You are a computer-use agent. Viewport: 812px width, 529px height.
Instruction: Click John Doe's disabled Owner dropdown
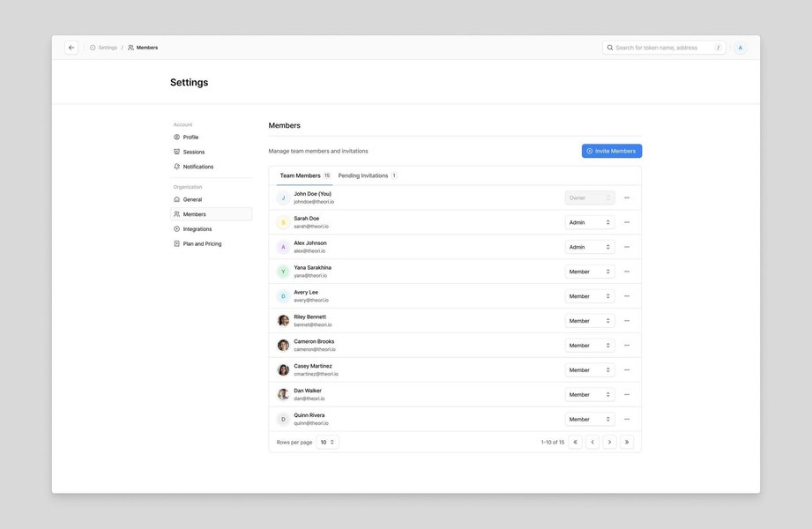click(x=589, y=197)
